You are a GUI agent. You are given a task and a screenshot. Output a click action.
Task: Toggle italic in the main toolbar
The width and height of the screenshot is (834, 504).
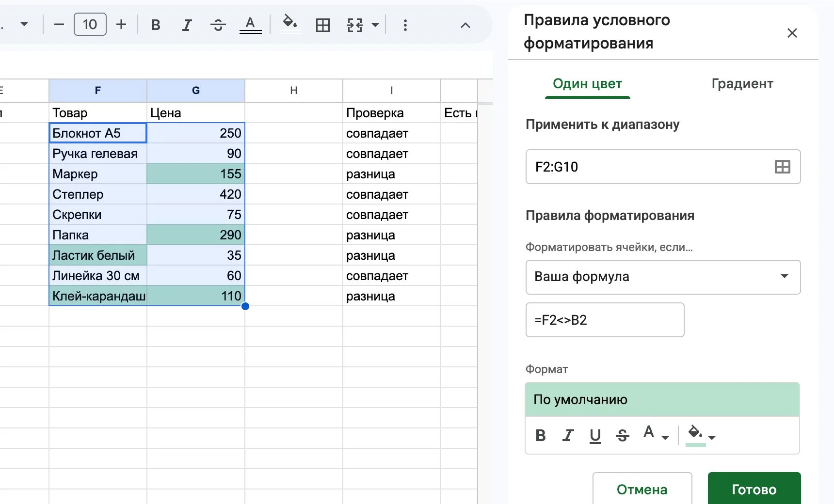187,25
